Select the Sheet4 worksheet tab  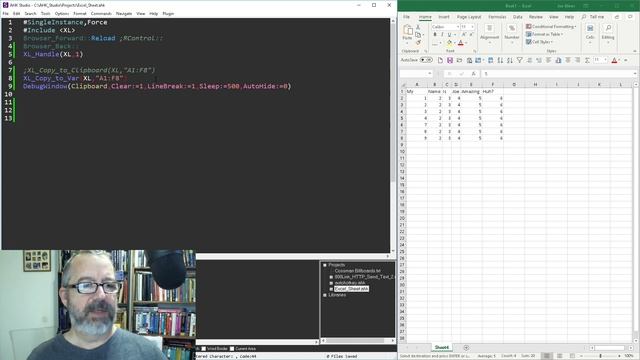point(442,348)
